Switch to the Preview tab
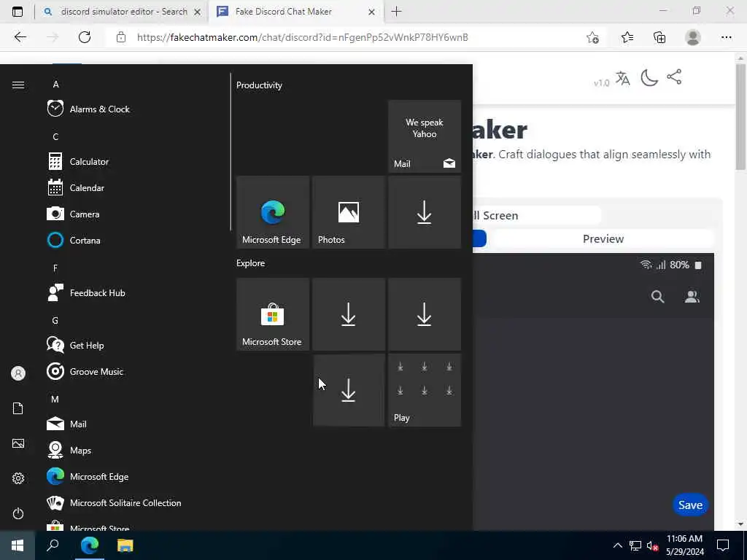The height and width of the screenshot is (560, 747). tap(603, 238)
